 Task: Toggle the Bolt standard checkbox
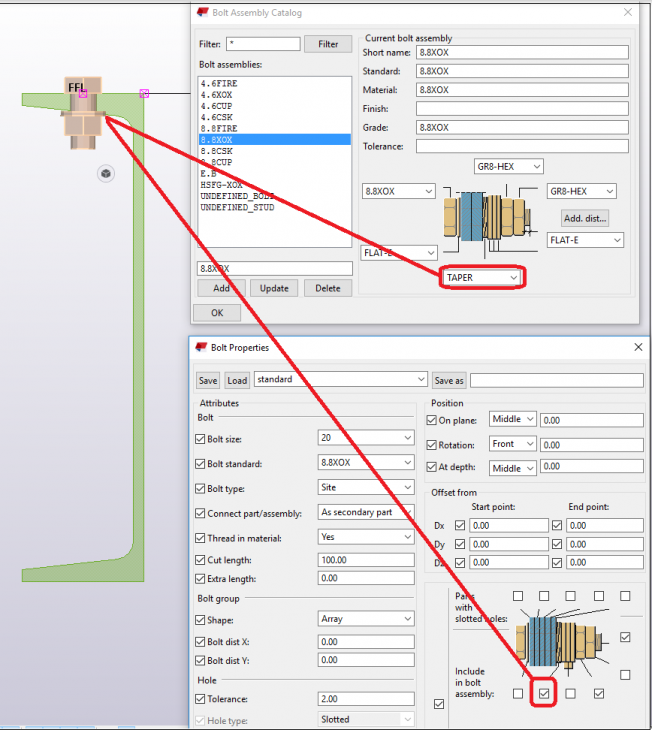200,464
